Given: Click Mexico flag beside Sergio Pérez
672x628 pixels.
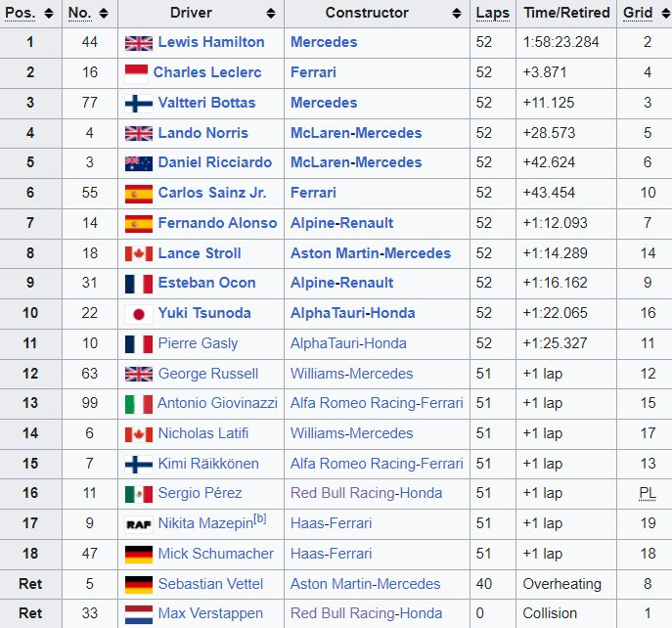Looking at the screenshot, I should tap(139, 494).
